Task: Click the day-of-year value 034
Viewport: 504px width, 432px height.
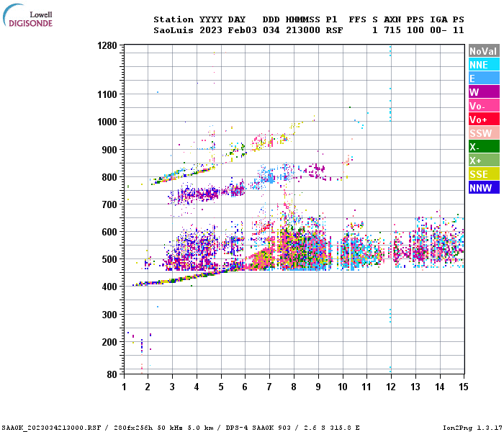Action: click(x=271, y=30)
